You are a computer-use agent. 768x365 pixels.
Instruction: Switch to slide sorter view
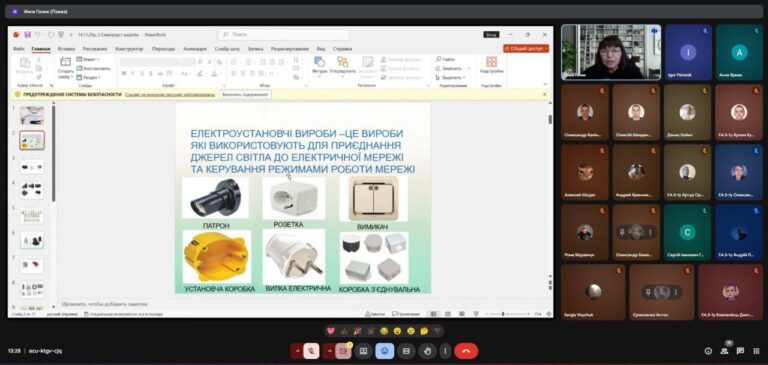pos(447,314)
